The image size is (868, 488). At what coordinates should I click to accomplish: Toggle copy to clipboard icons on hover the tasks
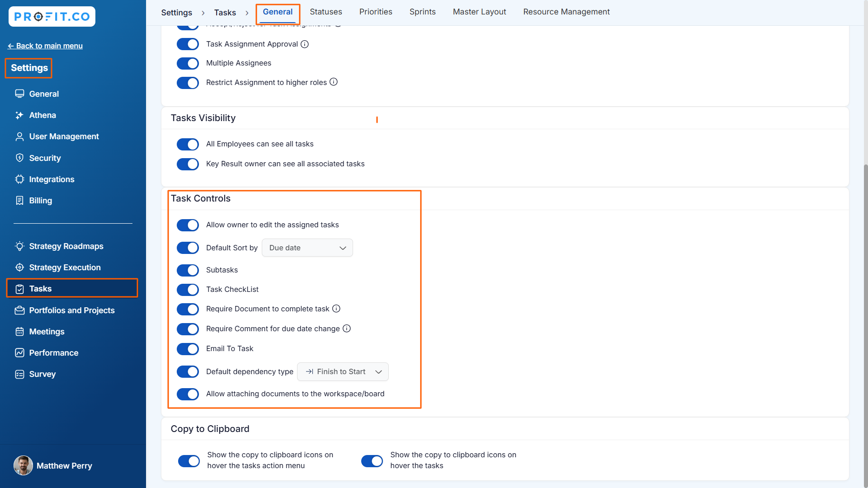[x=372, y=461]
